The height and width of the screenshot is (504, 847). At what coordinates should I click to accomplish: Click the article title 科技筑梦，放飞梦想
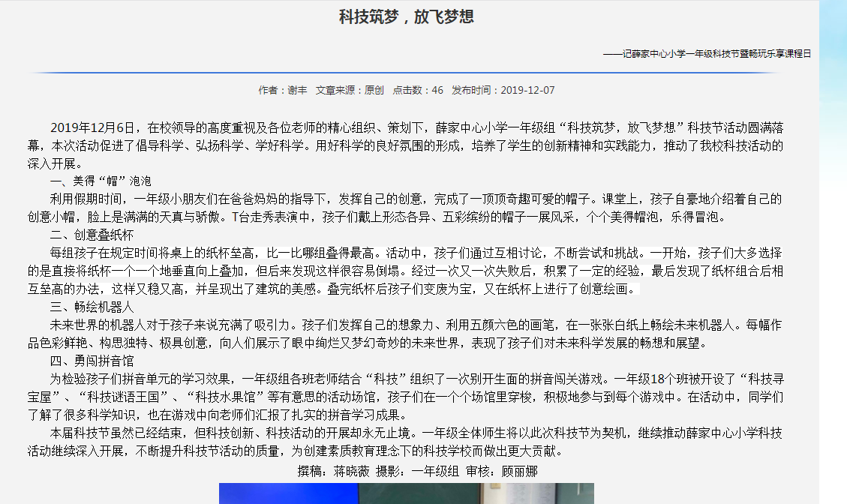pos(406,16)
